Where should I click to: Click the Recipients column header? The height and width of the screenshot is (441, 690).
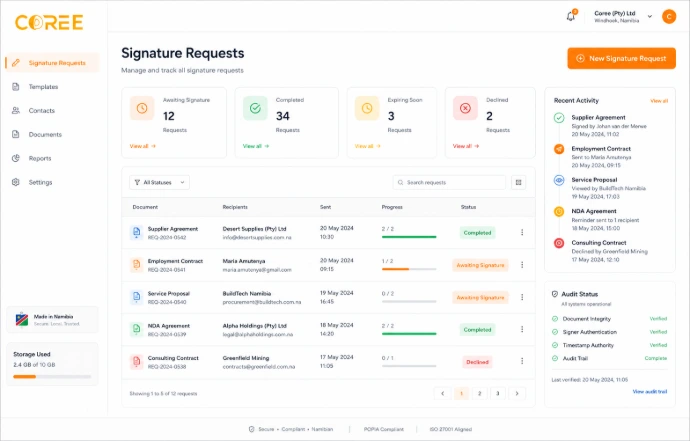[235, 207]
